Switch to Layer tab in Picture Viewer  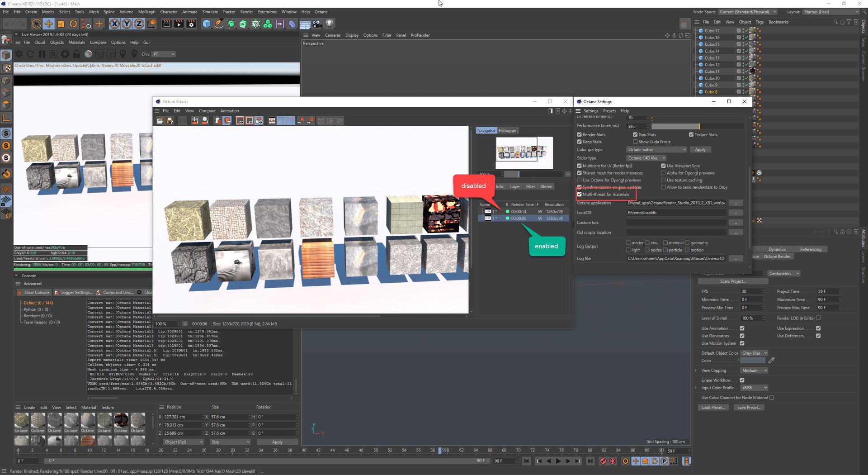(x=515, y=187)
